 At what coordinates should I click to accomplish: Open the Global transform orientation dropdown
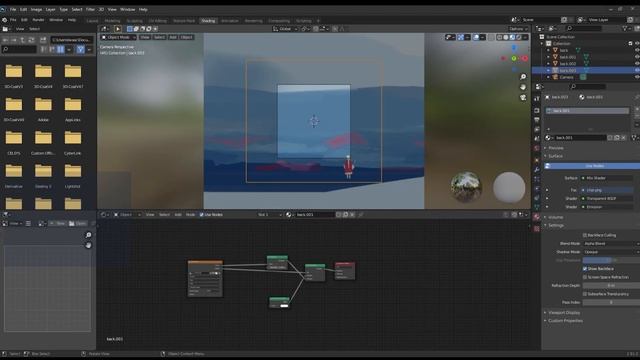285,29
